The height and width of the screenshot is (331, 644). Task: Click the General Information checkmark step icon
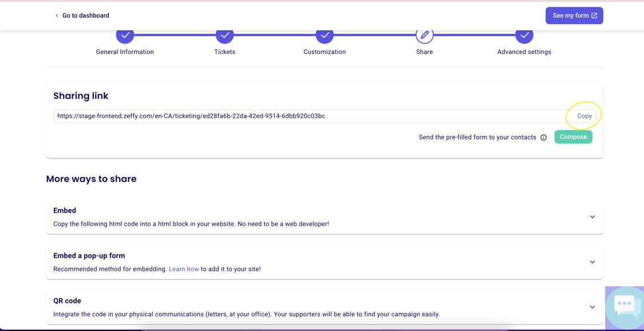click(125, 36)
